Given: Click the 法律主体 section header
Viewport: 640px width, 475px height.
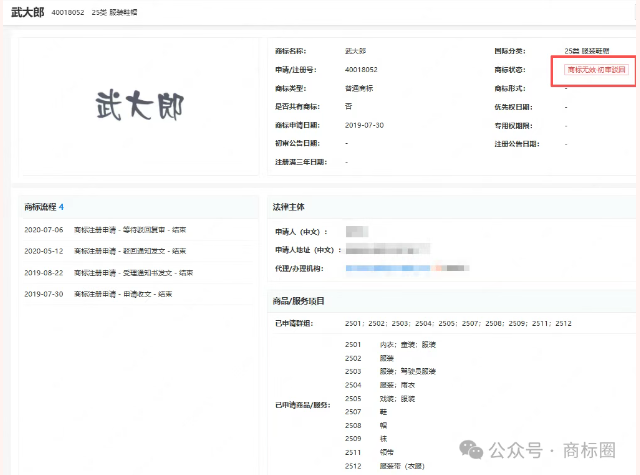Looking at the screenshot, I should tap(292, 207).
